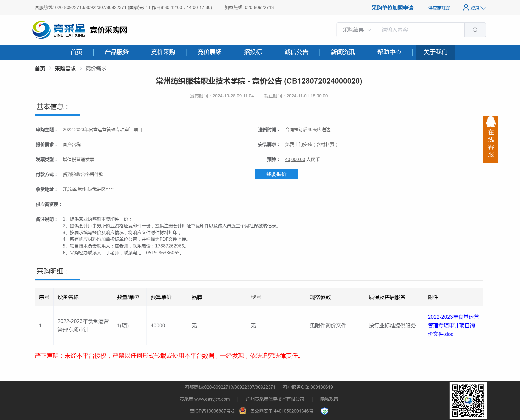
Task: Open the orange online customer service widget
Action: (490, 139)
